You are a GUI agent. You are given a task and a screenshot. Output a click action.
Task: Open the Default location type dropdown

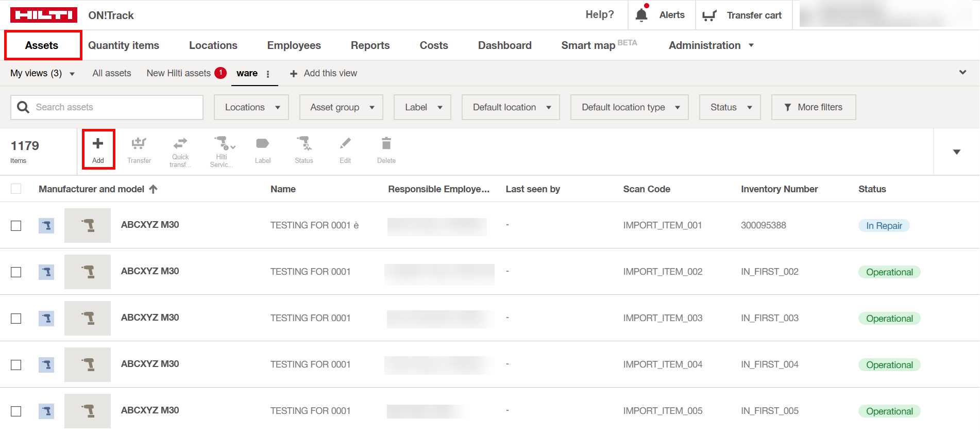pos(630,107)
